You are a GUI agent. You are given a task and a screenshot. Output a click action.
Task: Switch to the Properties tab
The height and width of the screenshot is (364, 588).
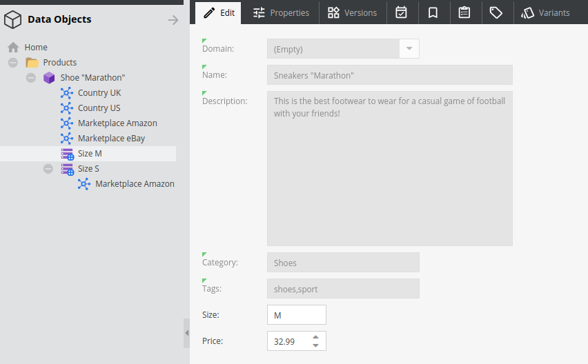coord(280,13)
